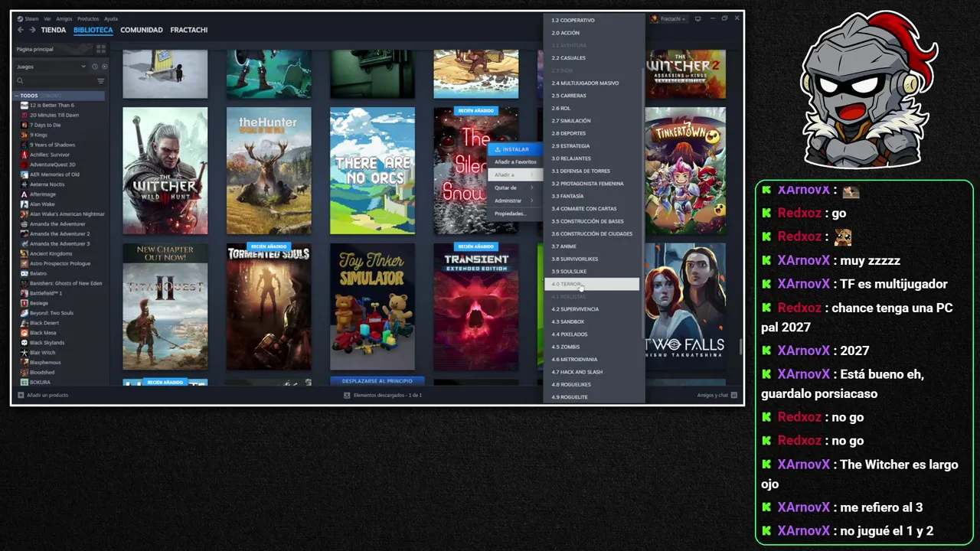Collapse the TODOS category
The width and height of the screenshot is (980, 551).
click(16, 96)
